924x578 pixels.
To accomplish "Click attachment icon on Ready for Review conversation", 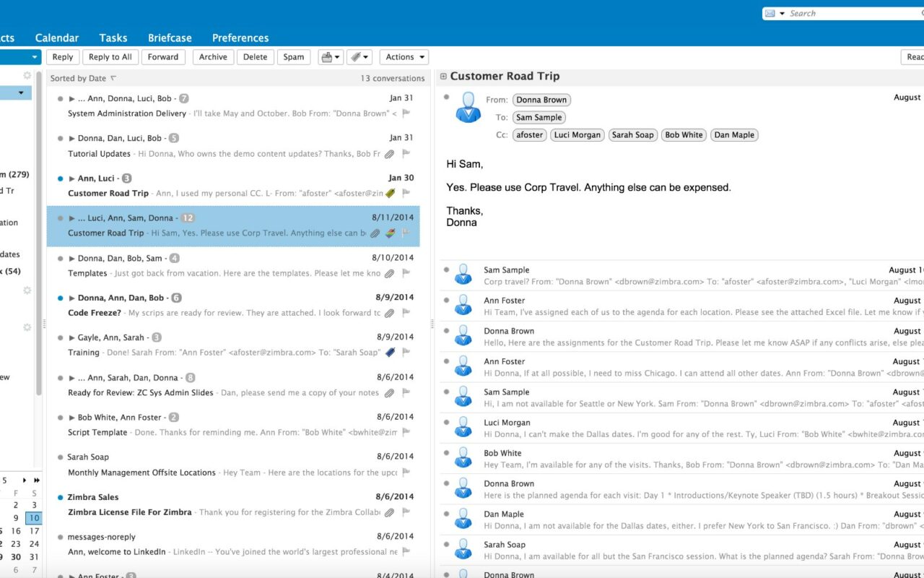I will coord(390,393).
